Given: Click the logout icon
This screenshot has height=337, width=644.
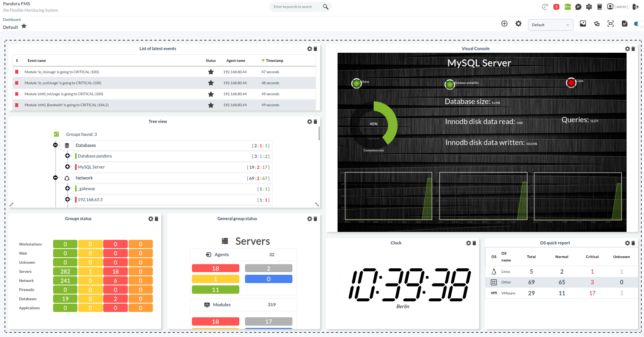Looking at the screenshot, I should pos(636,7).
